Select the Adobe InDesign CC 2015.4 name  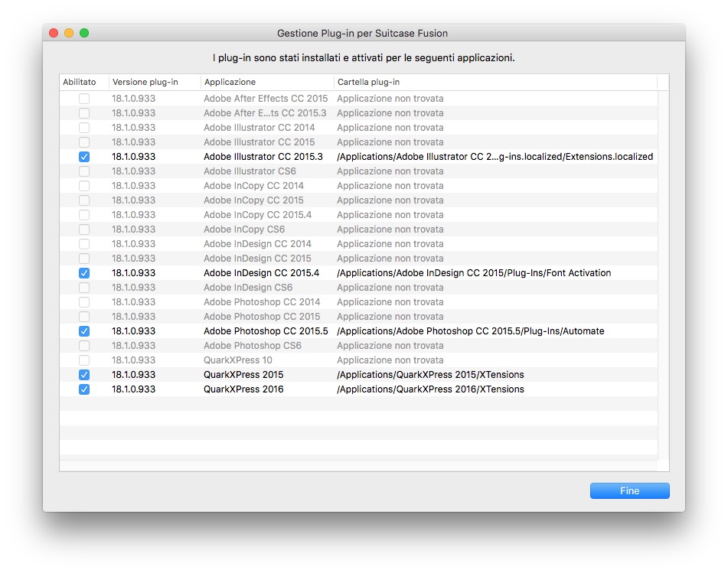coord(261,273)
